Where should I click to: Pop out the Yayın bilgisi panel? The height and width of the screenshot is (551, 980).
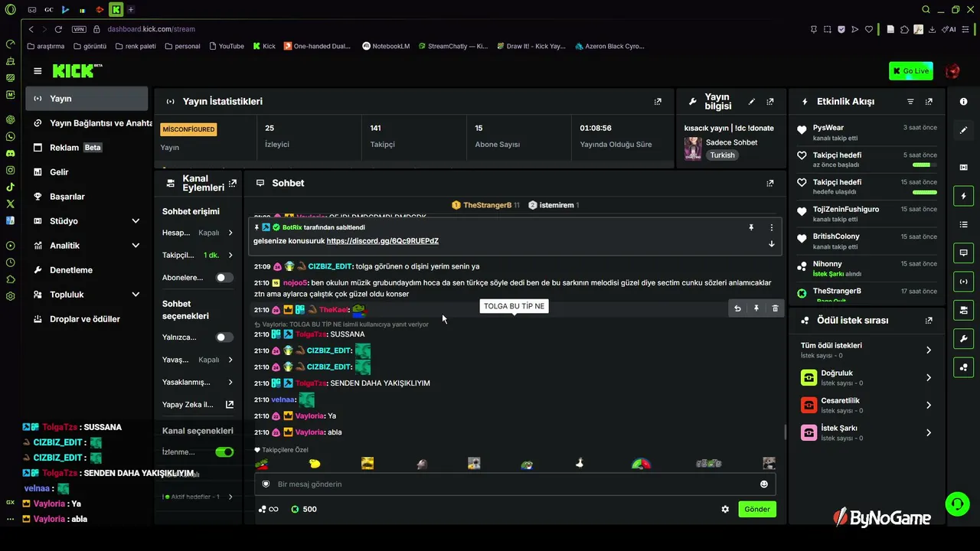[770, 101]
